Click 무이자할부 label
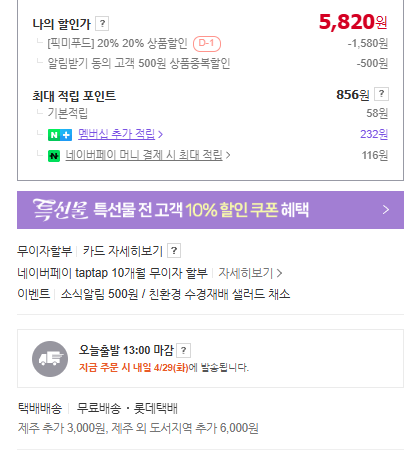Viewport: 420px width, 462px height. tap(45, 251)
